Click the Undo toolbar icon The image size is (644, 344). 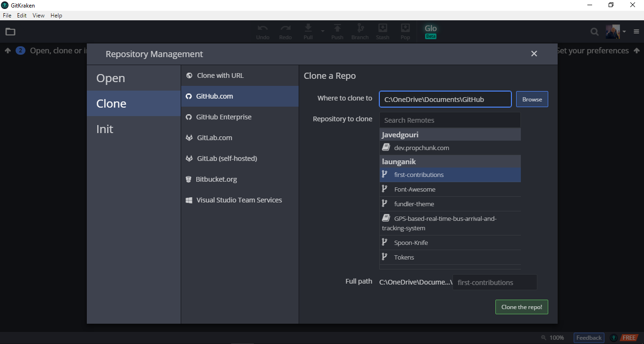(x=263, y=32)
